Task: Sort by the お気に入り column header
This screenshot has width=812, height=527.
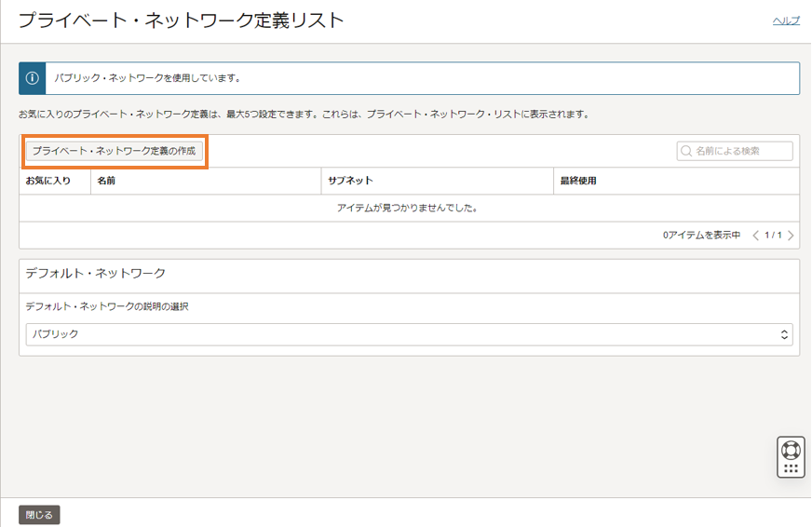Action: (48, 181)
